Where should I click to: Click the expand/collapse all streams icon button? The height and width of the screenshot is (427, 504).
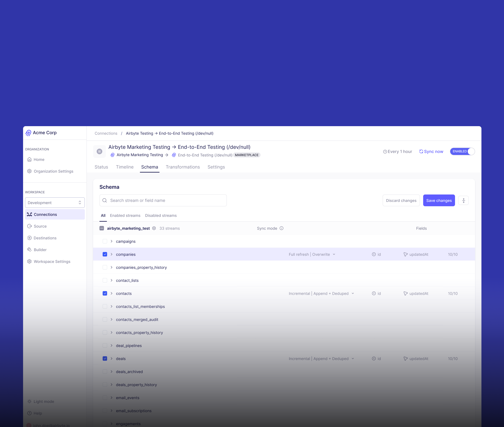click(463, 200)
